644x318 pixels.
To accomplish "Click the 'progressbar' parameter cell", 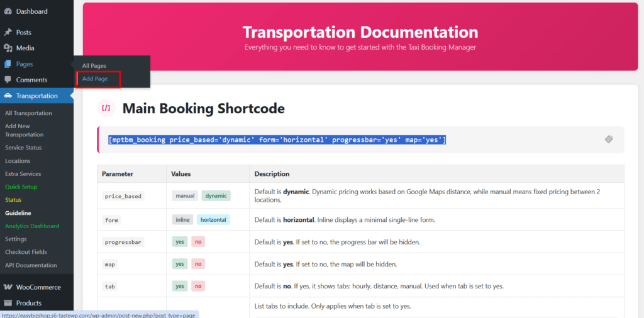I will tap(132, 242).
